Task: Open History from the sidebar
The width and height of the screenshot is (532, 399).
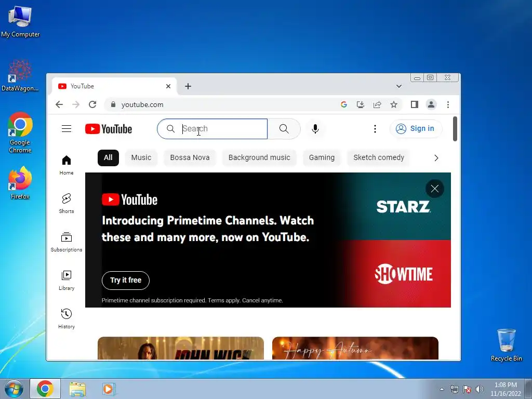Action: (x=66, y=319)
